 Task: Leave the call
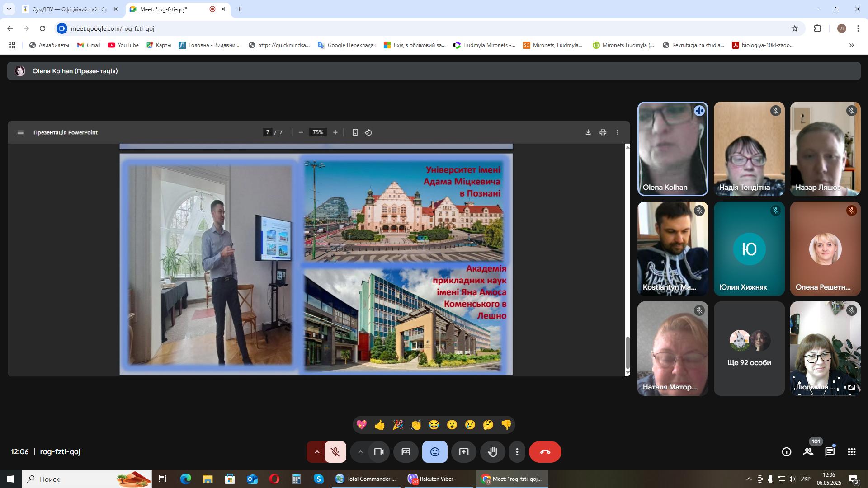[545, 452]
